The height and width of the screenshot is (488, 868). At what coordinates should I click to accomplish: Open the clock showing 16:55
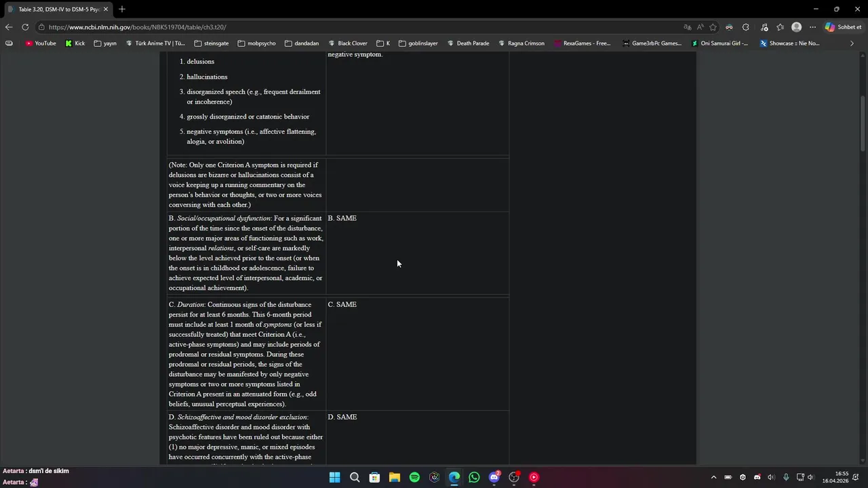tap(835, 477)
